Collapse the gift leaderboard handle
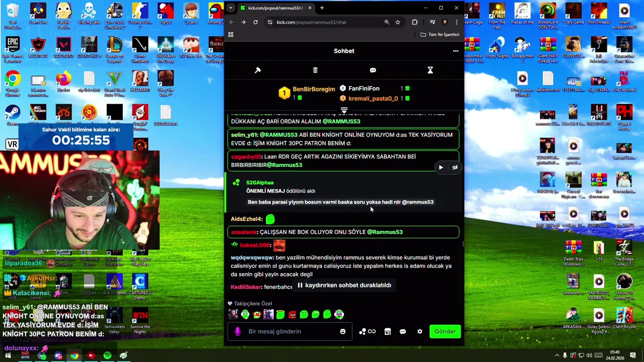This screenshot has height=362, width=644. (344, 110)
